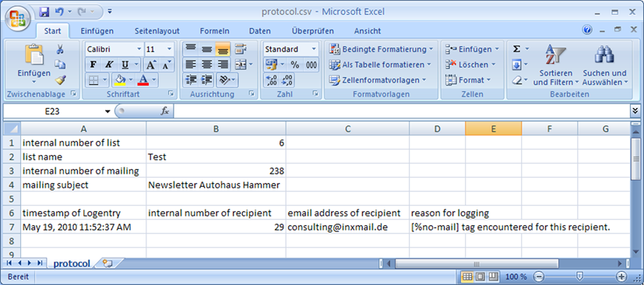Click the Name Box showing E23
The height and width of the screenshot is (285, 644).
[x=58, y=111]
